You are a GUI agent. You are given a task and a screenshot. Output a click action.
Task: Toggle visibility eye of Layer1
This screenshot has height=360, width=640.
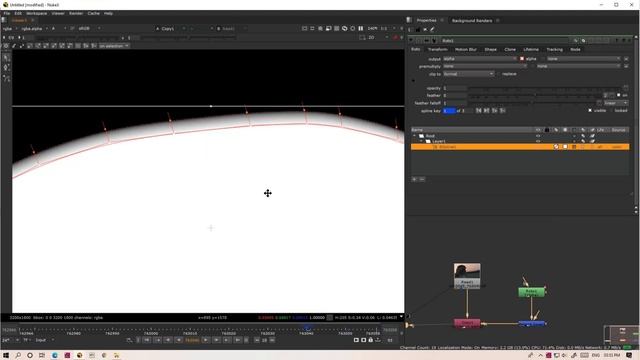pyautogui.click(x=538, y=141)
